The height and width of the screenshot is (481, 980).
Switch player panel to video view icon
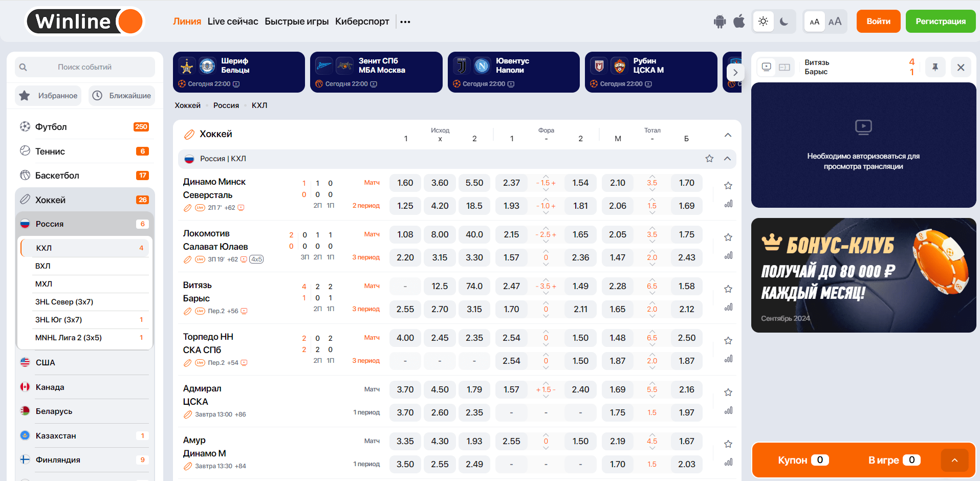pyautogui.click(x=767, y=67)
